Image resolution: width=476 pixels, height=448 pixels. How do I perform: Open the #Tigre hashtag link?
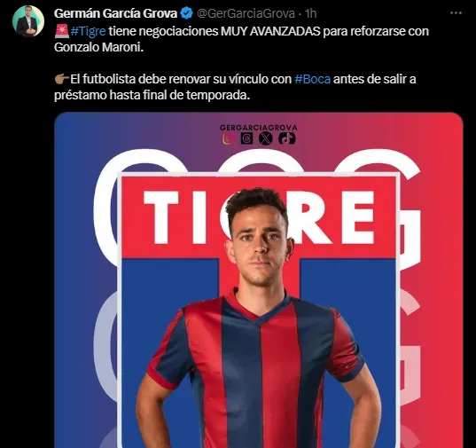88,31
